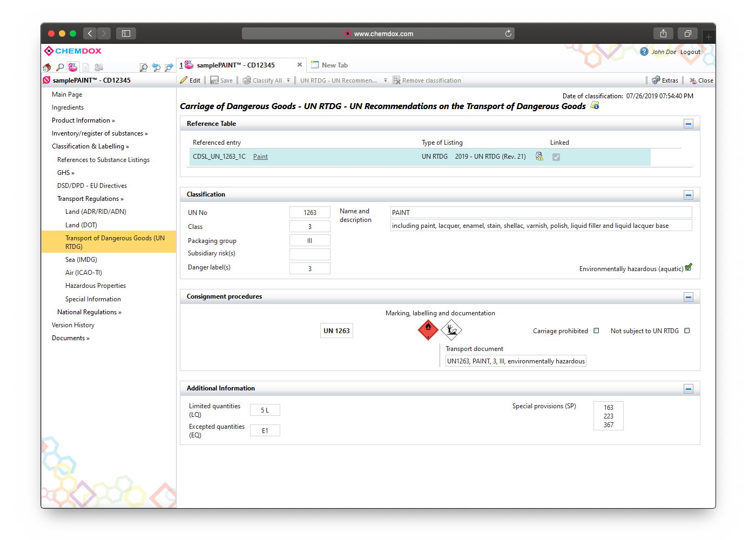Click the magnifier search icon beside home
The image size is (756, 540).
60,67
